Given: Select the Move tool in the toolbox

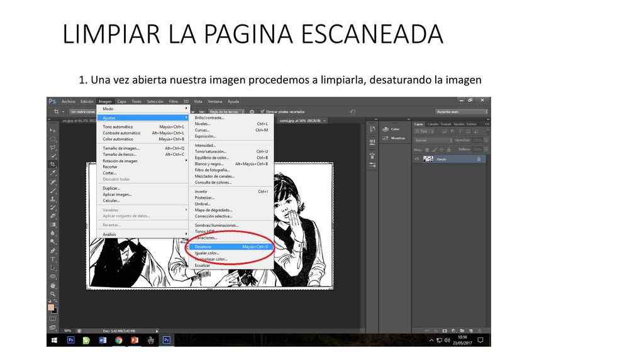Looking at the screenshot, I should (53, 130).
